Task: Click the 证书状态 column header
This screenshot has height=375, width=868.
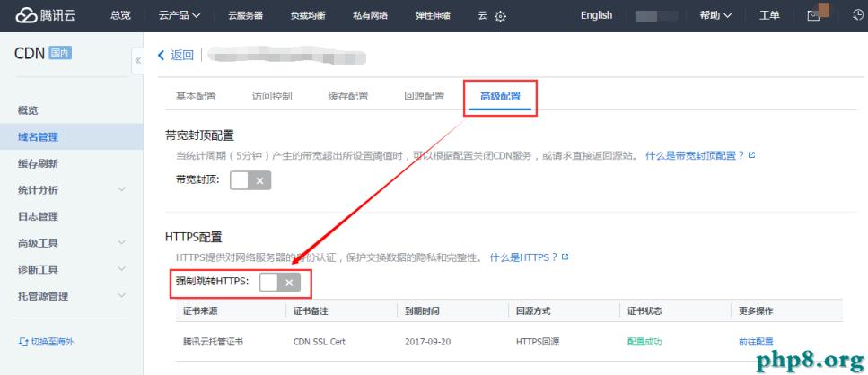Action: coord(644,310)
